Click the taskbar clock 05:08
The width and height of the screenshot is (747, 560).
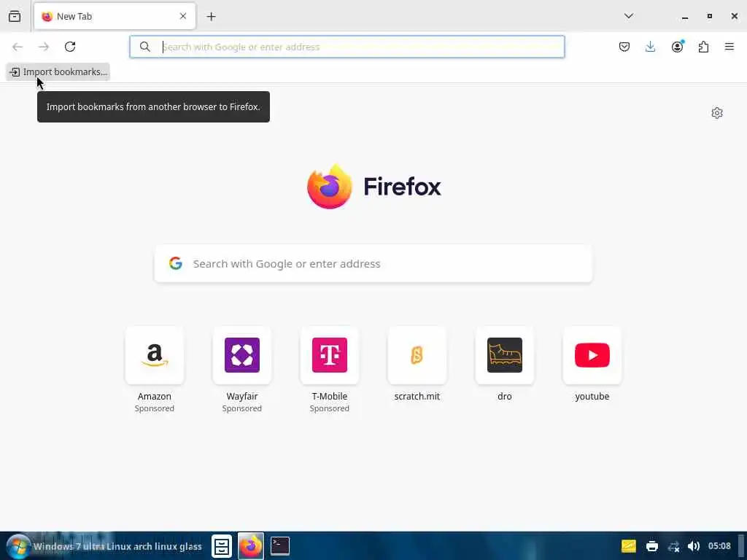(719, 546)
